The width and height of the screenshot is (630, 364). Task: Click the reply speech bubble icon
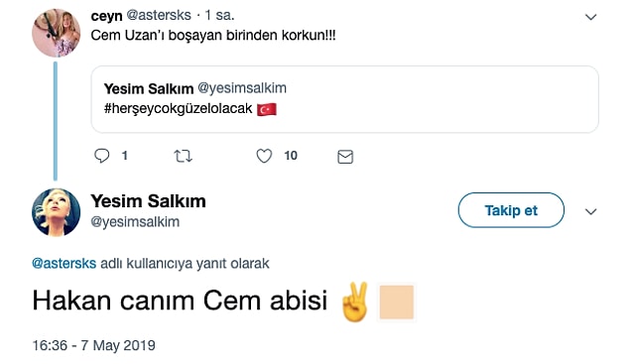[x=101, y=156]
